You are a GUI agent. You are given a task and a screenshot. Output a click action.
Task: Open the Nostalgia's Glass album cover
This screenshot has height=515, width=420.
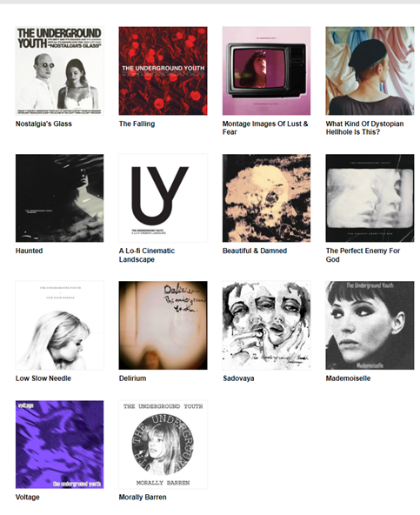point(59,70)
